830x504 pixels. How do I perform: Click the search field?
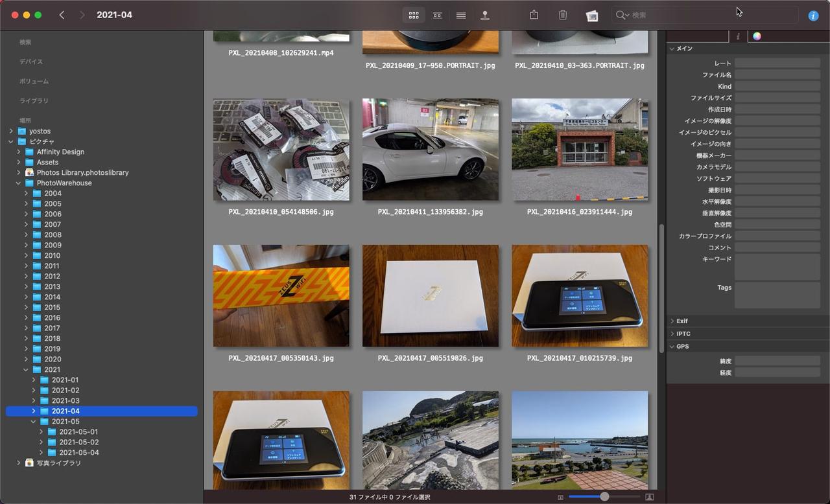pyautogui.click(x=707, y=15)
